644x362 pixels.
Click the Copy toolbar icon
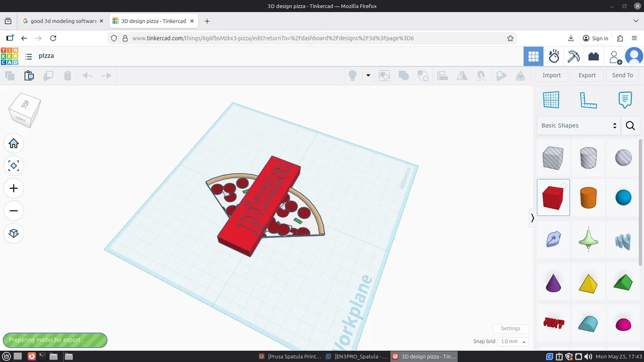pos(10,75)
